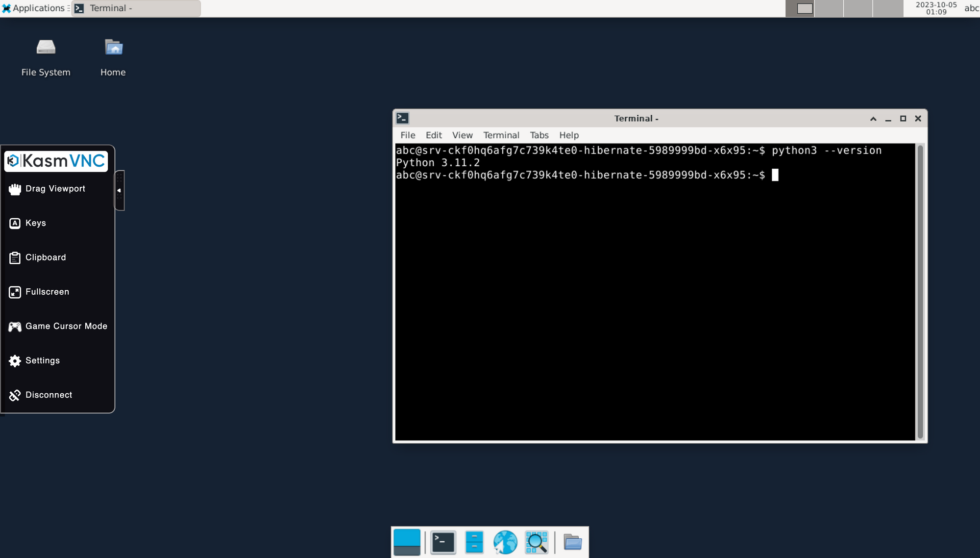Open the Terminal's View menu
Viewport: 980px width, 558px height.
(x=462, y=135)
